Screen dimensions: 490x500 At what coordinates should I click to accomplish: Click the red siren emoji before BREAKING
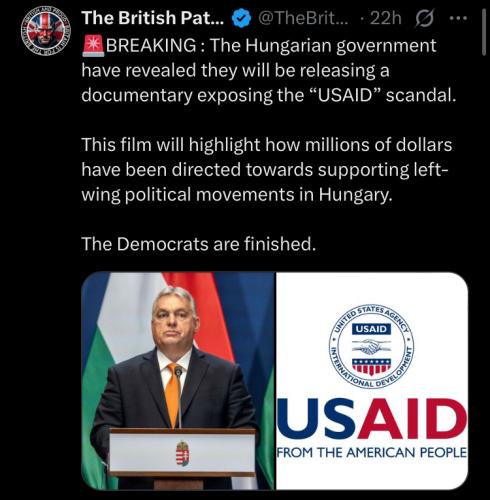(x=93, y=46)
